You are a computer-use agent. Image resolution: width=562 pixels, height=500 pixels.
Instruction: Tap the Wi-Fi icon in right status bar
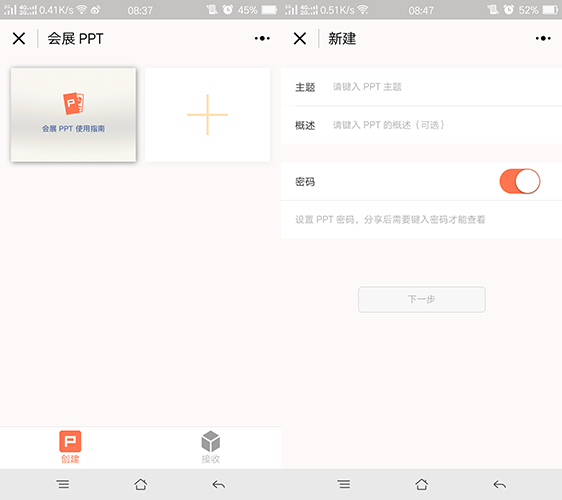point(363,10)
